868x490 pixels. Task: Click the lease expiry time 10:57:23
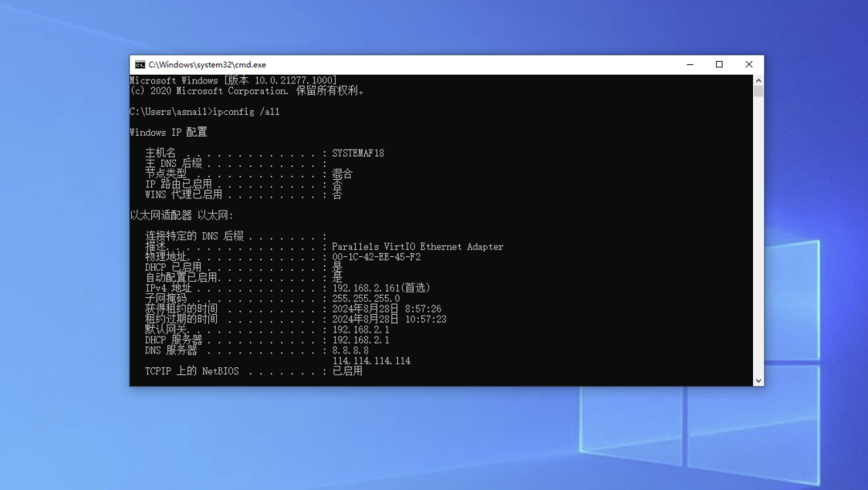point(426,319)
